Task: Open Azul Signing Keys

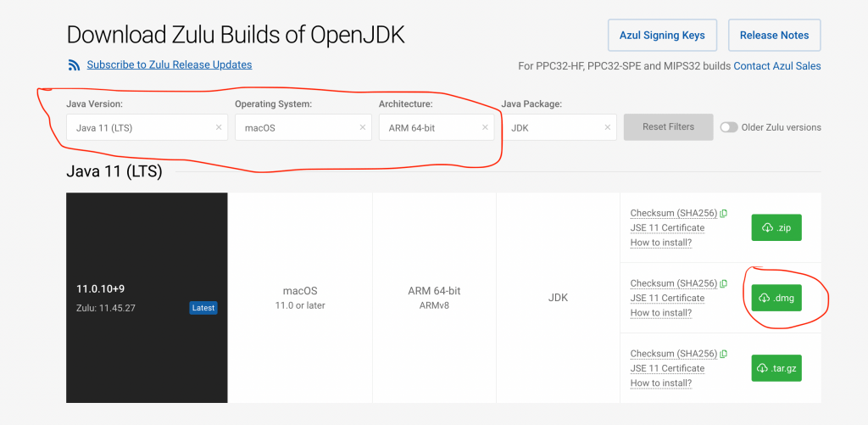Action: (x=662, y=35)
